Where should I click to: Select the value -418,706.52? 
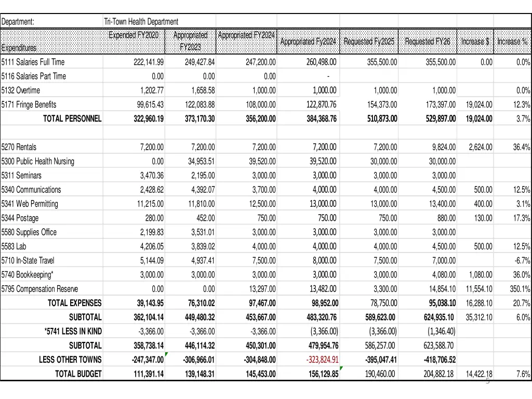[440, 360]
